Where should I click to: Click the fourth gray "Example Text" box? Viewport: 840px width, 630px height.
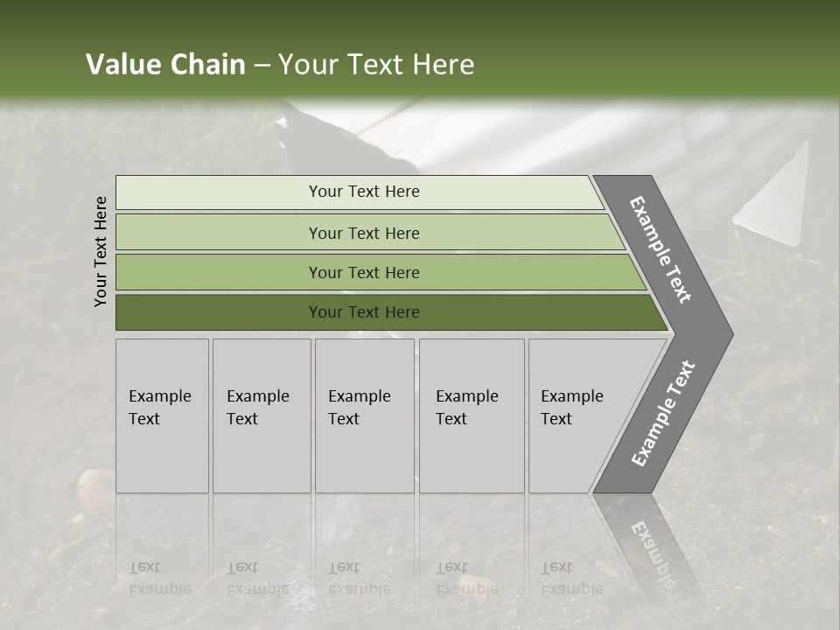click(470, 416)
